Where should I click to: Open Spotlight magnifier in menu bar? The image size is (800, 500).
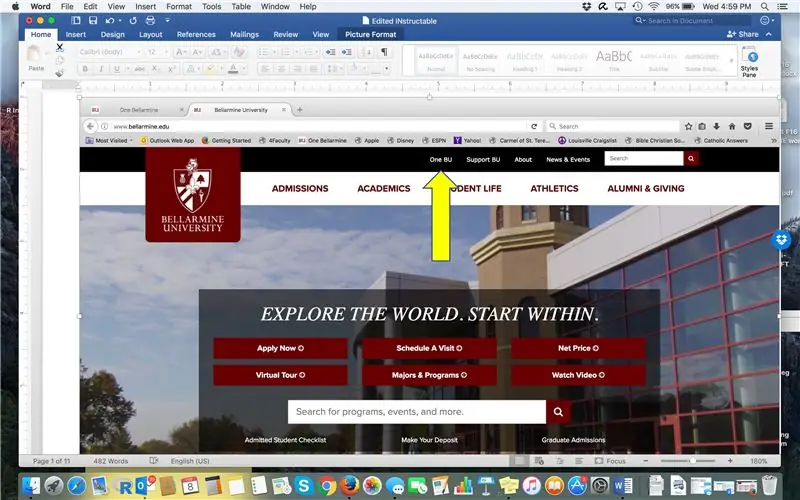[x=764, y=7]
